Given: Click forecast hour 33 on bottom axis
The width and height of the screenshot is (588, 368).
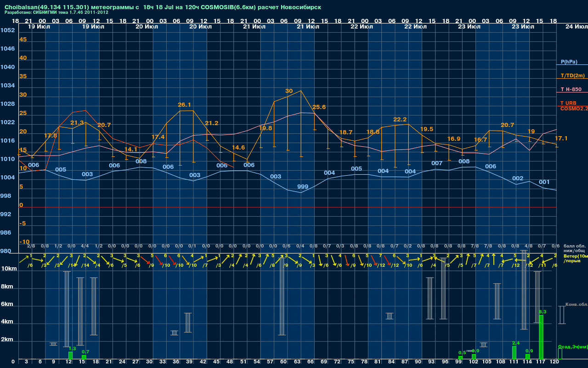Looking at the screenshot, I should point(163,362).
